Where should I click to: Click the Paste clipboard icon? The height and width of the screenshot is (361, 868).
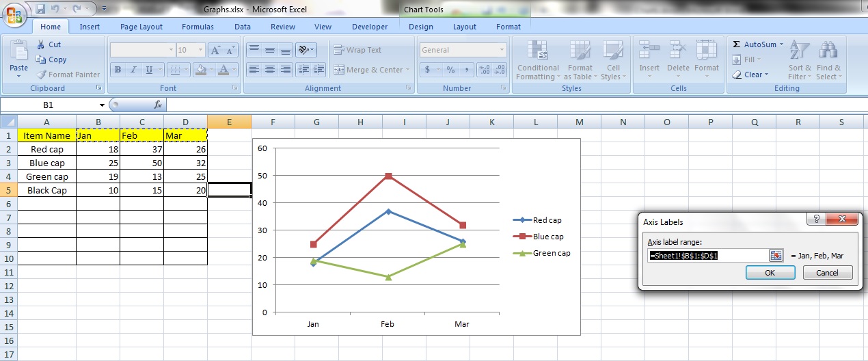coord(18,51)
